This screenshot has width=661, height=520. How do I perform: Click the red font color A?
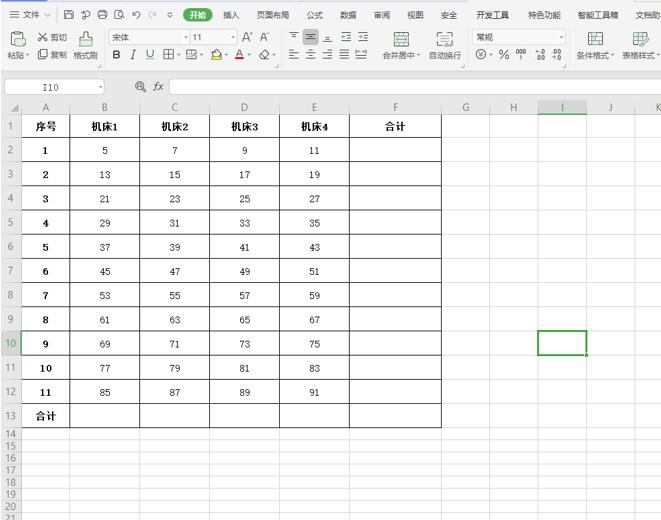tap(239, 54)
